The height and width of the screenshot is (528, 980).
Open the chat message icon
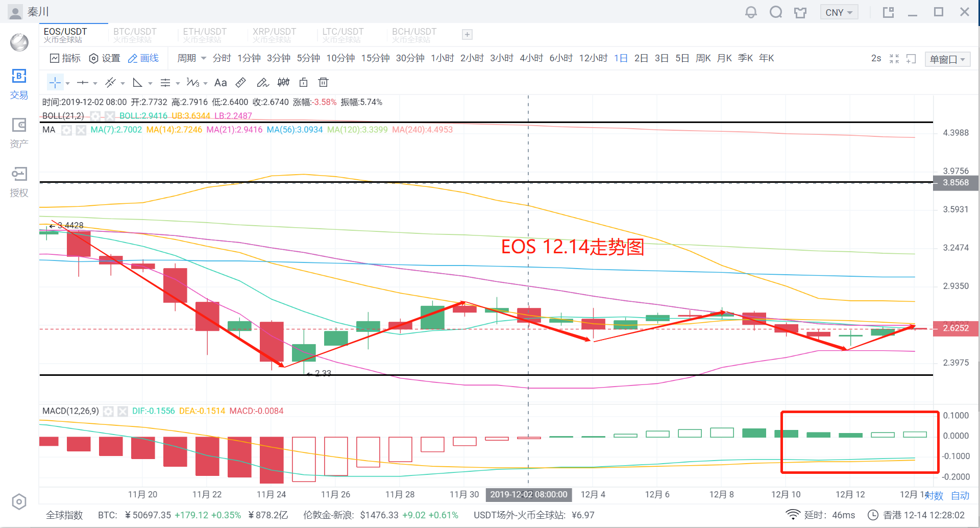(x=776, y=12)
